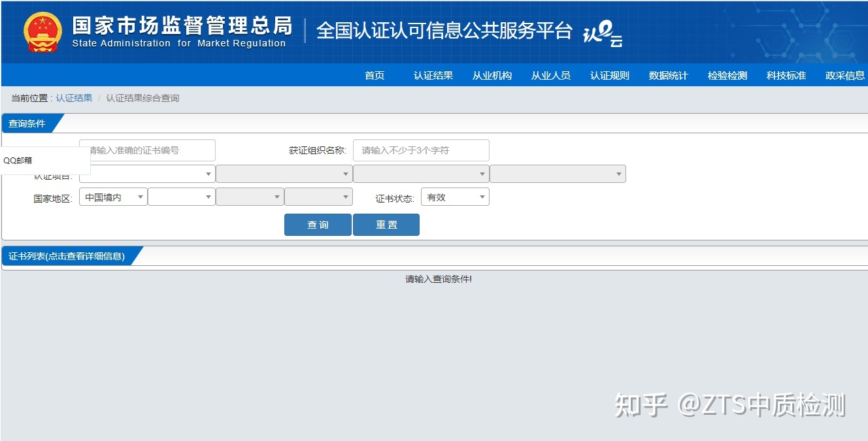Screen dimensions: 868x441
Task: Click the 认e云 logo in header
Action: click(x=603, y=33)
